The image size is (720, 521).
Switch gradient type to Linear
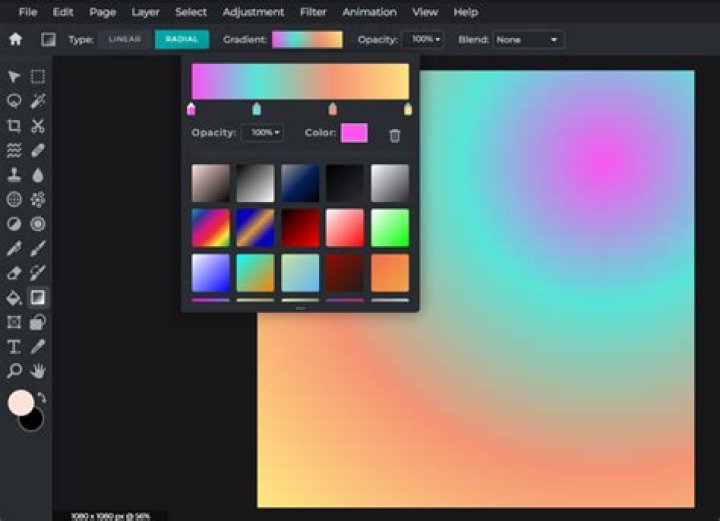tap(125, 40)
